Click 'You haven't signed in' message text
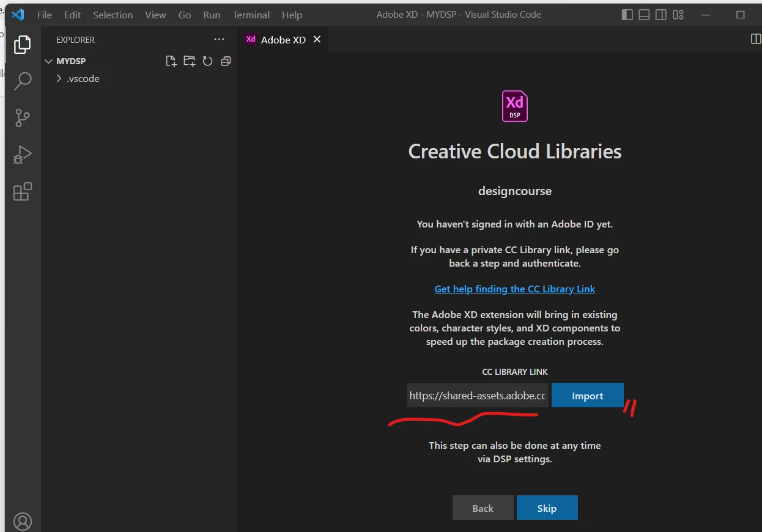Image resolution: width=762 pixels, height=532 pixels. 515,224
